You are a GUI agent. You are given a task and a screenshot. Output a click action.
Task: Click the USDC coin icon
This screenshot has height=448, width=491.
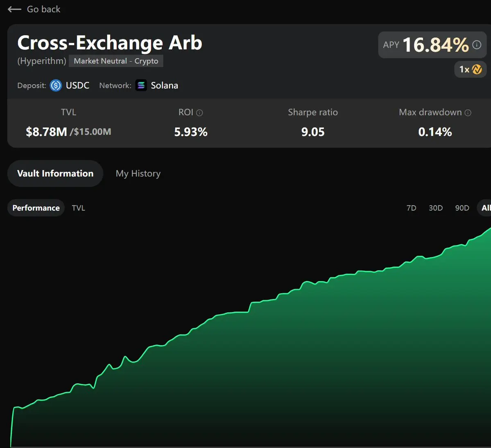(56, 85)
